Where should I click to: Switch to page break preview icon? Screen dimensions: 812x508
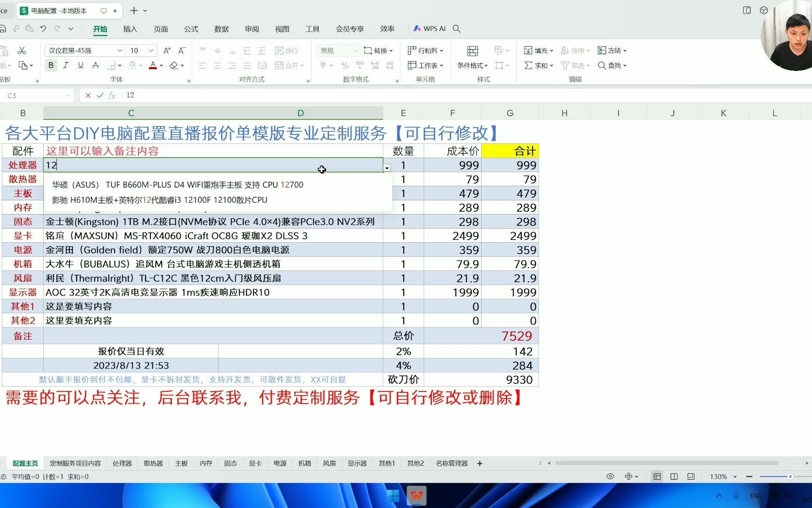tap(691, 476)
